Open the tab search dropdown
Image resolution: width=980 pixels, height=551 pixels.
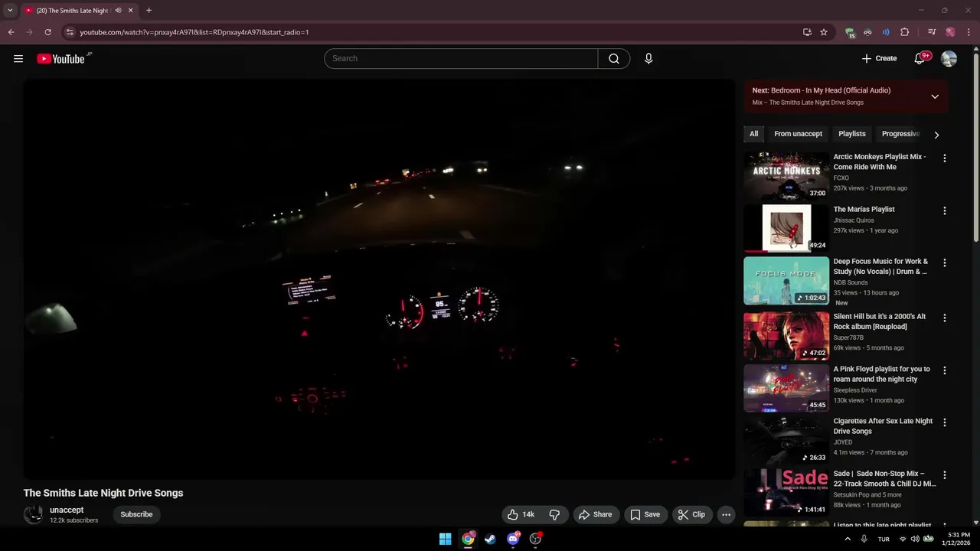pyautogui.click(x=10, y=11)
